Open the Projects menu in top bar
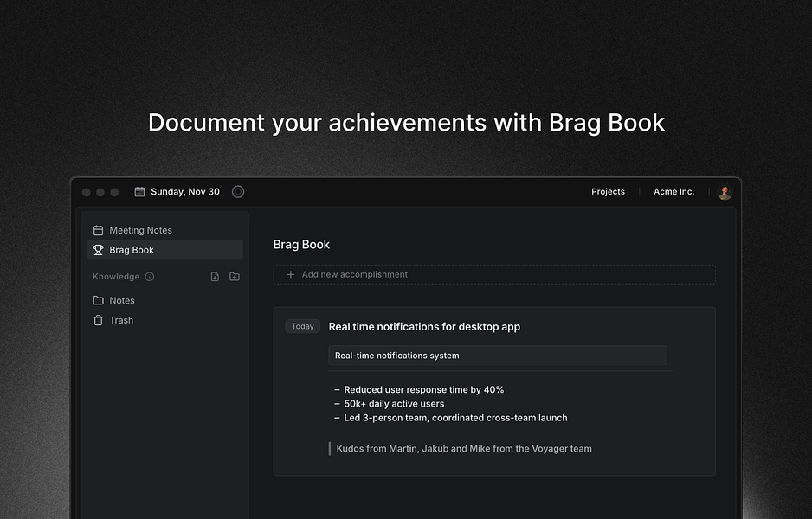Image resolution: width=812 pixels, height=519 pixels. tap(608, 192)
